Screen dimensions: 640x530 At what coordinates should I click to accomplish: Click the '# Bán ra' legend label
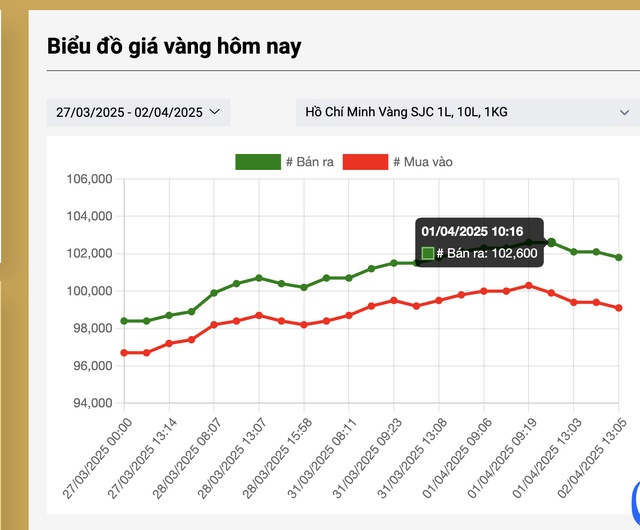pos(310,162)
